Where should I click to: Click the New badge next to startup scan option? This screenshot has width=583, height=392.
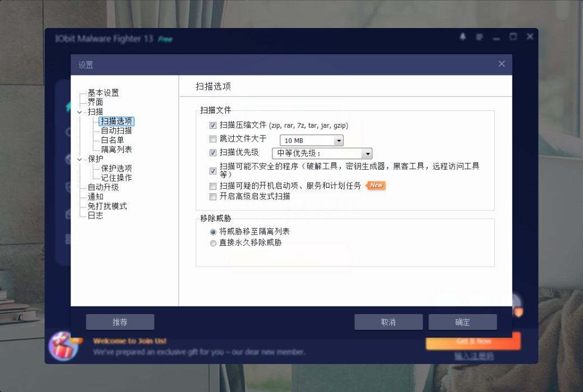click(376, 185)
